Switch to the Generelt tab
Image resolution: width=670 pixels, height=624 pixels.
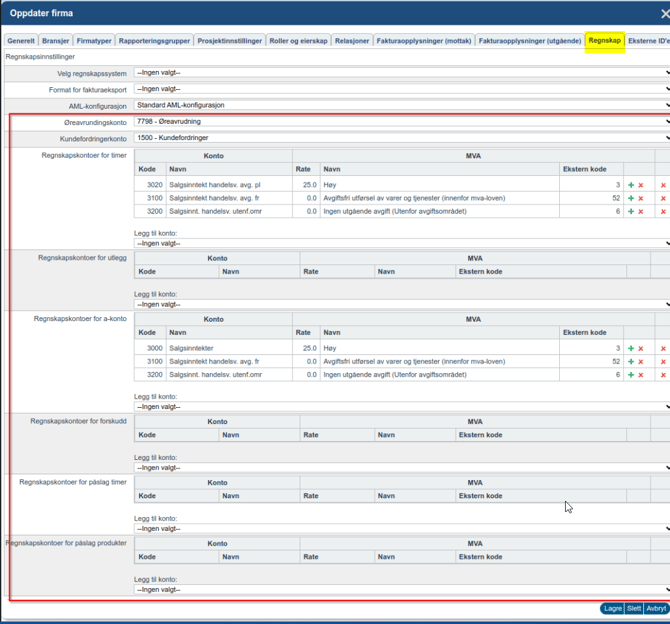(x=21, y=41)
